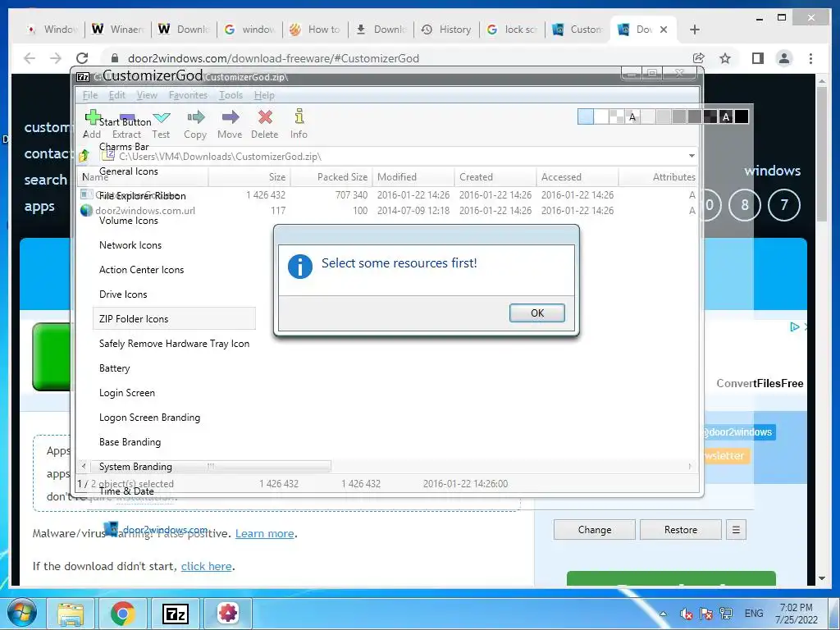Switch to the 'lock sc' Google tab

(513, 30)
